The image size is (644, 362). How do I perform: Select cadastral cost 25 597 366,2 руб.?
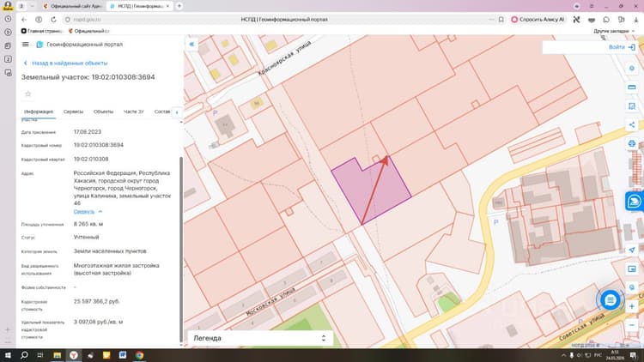click(96, 301)
